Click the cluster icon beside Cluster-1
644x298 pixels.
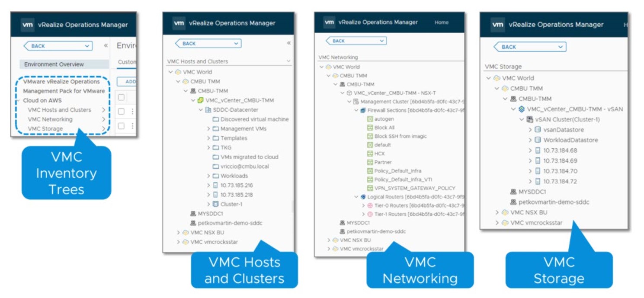tap(215, 204)
